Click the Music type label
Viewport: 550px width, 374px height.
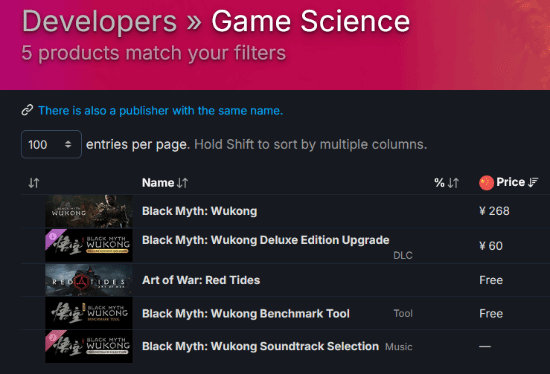tap(399, 347)
